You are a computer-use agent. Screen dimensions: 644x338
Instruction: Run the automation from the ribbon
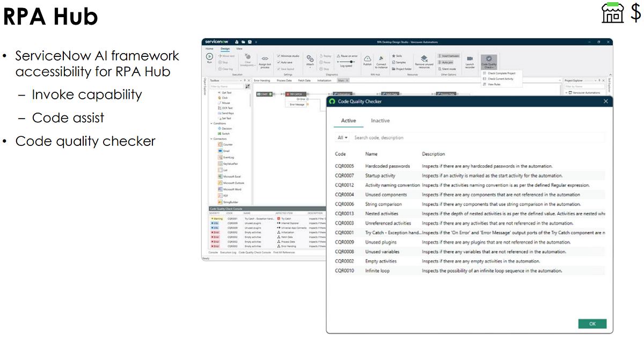pyautogui.click(x=209, y=57)
